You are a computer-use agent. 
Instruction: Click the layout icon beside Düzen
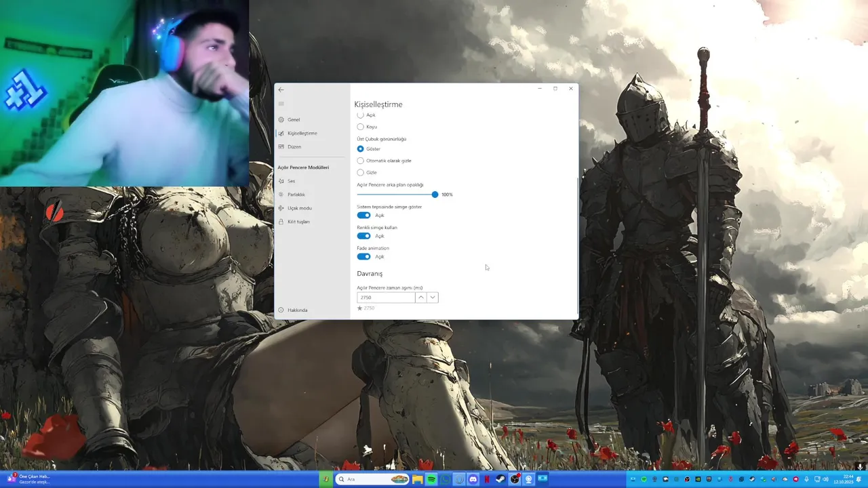click(281, 146)
